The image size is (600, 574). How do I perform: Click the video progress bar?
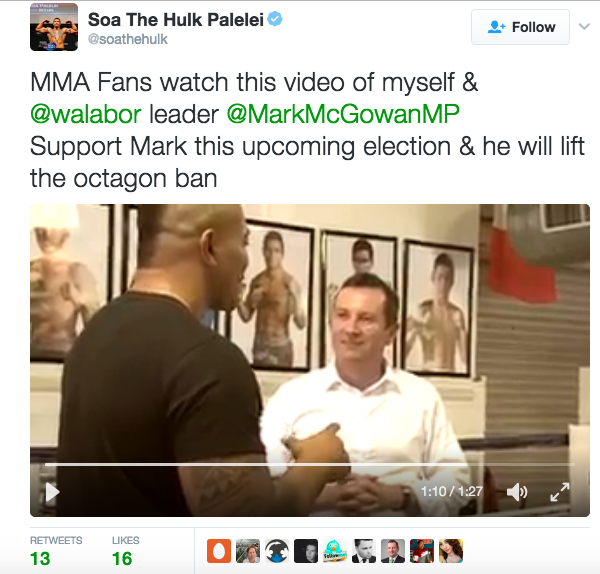tap(309, 464)
